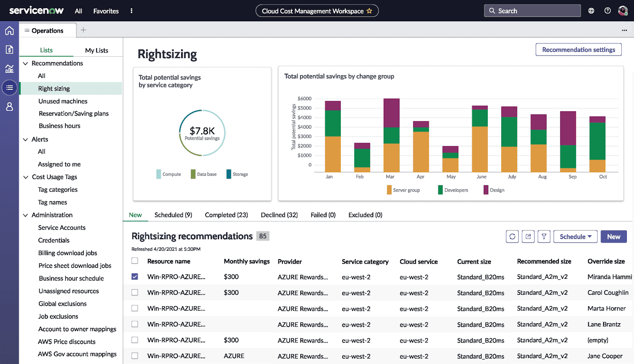Check the checkbox on the second recommendation row

pos(134,292)
